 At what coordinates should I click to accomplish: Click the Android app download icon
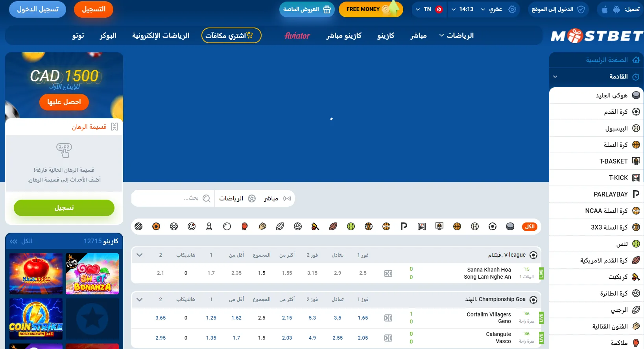(x=616, y=9)
